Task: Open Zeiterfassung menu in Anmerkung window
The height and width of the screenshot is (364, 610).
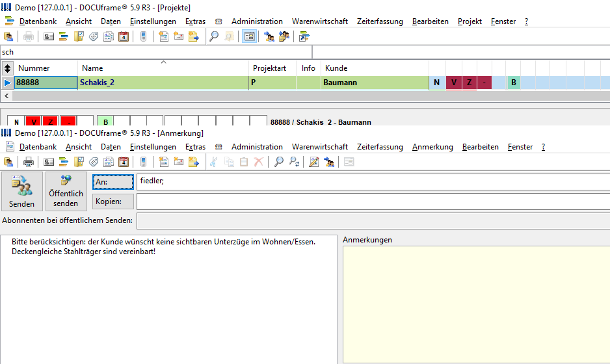Action: pyautogui.click(x=380, y=147)
